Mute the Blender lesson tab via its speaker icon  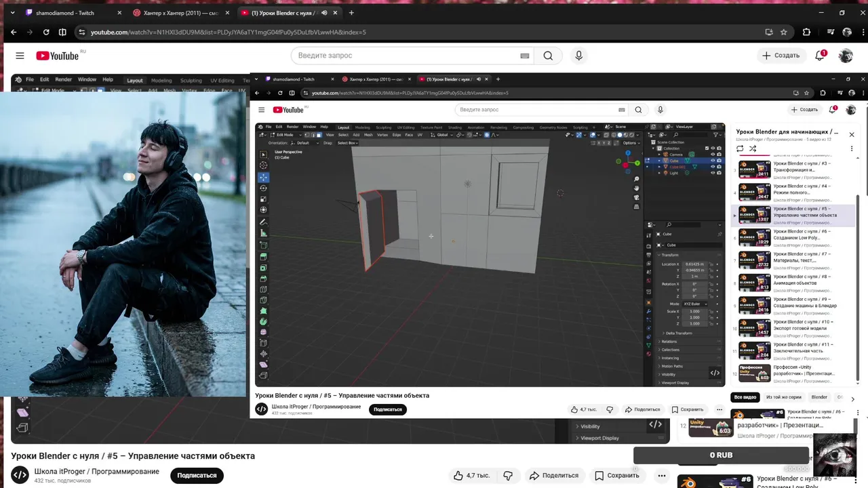click(324, 13)
